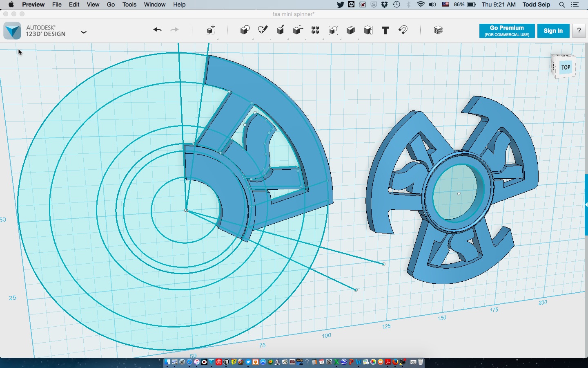Open the Primitives tool menu
Screen dimensions: 588x368
[245, 30]
